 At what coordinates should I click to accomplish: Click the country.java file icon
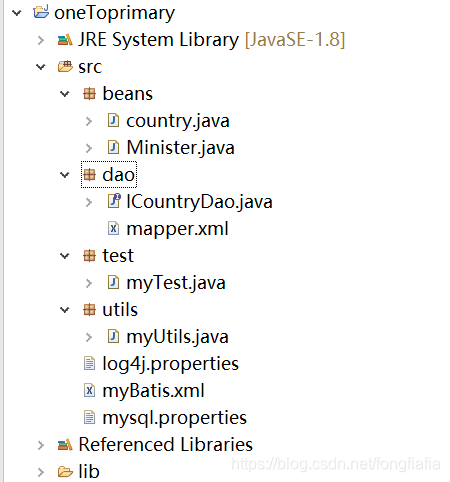pyautogui.click(x=113, y=121)
